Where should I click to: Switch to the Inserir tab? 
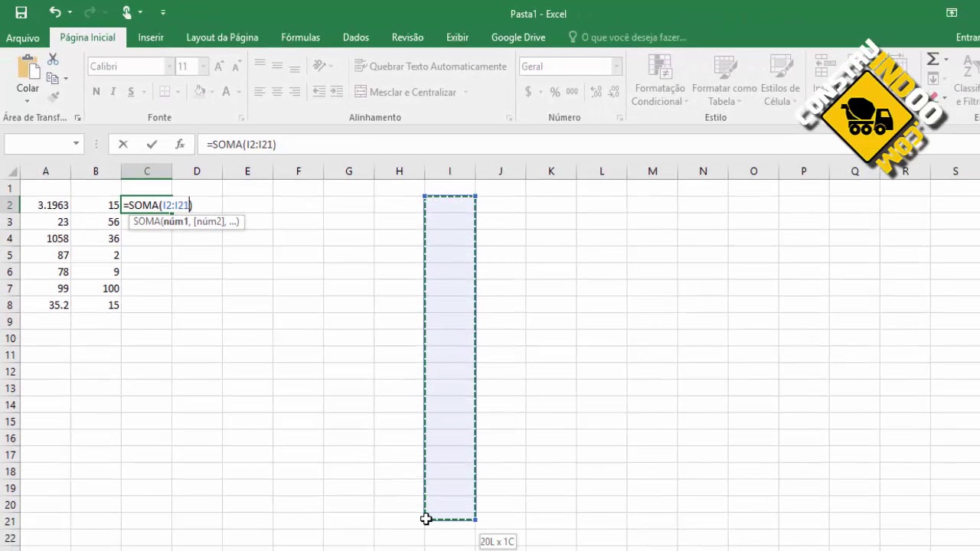point(151,37)
